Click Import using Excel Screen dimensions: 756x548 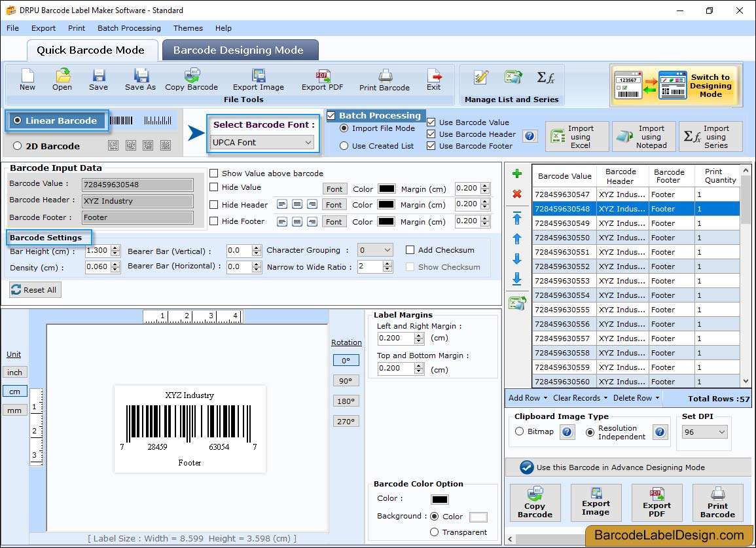577,137
